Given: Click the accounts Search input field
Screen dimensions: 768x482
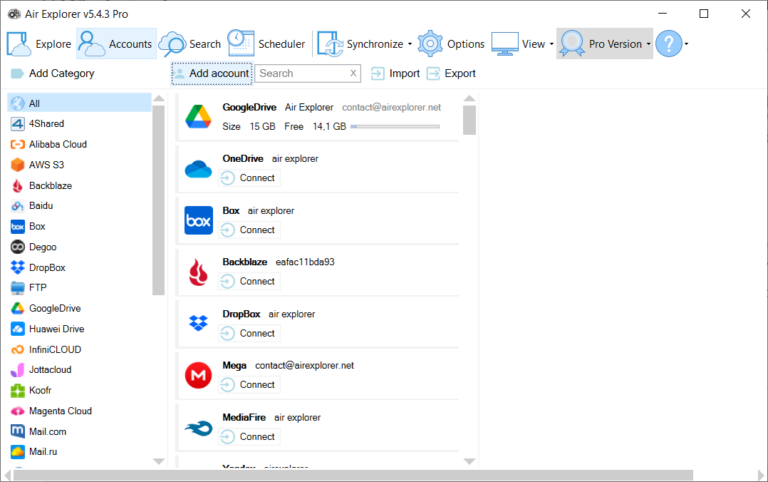Looking at the screenshot, I should point(299,73).
